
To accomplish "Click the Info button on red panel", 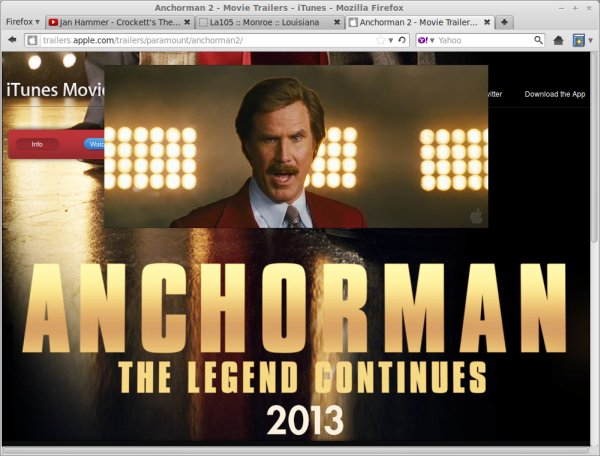I will pyautogui.click(x=37, y=144).
